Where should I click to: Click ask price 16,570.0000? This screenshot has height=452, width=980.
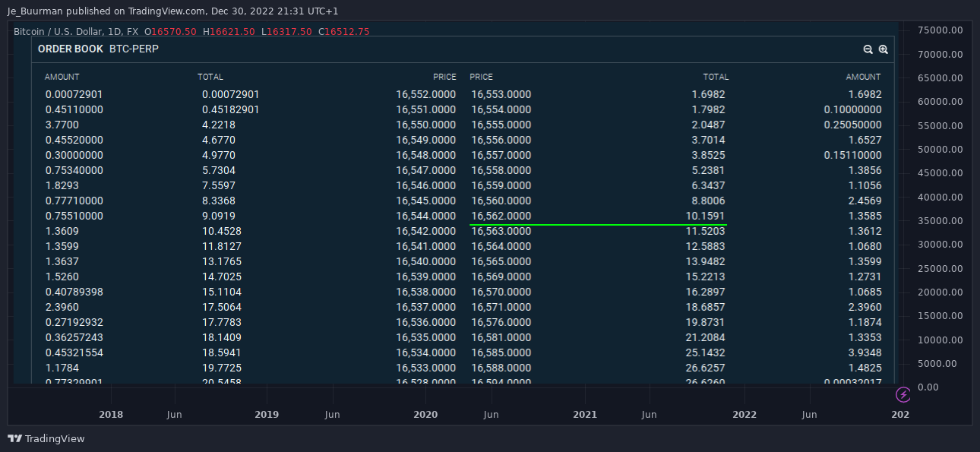(x=501, y=292)
